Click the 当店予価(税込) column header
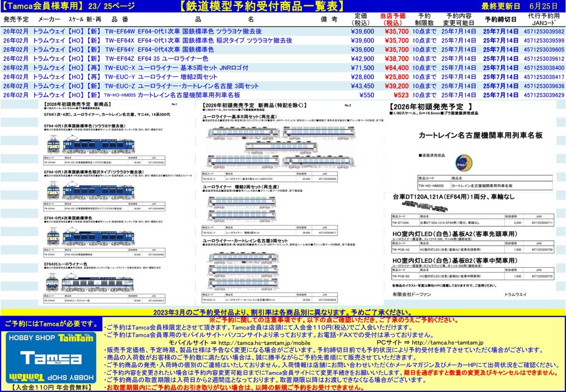This screenshot has width=566, height=392. pyautogui.click(x=394, y=19)
